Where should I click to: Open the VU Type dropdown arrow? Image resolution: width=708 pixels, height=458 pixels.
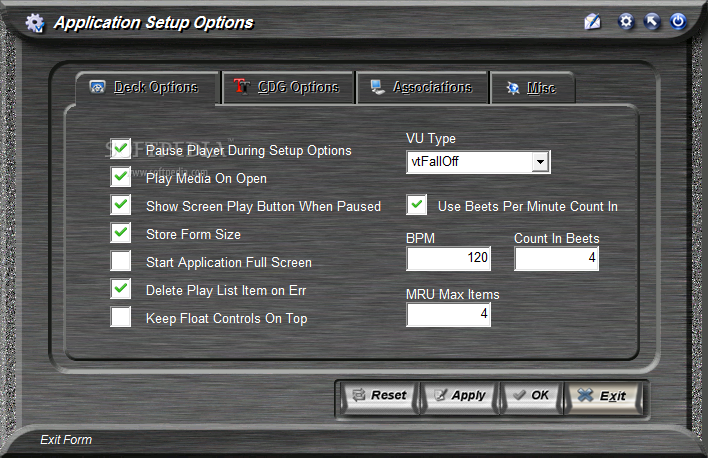tap(540, 162)
